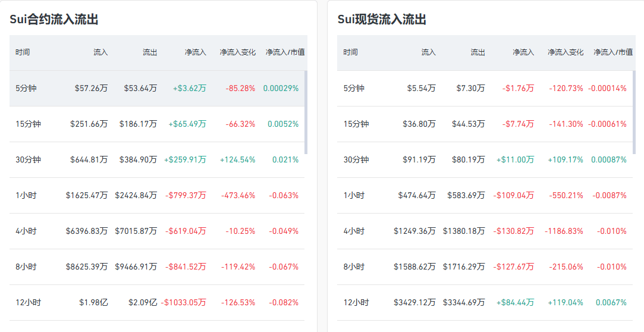
Task: Click the -1186.83% change value
Action: coord(564,231)
